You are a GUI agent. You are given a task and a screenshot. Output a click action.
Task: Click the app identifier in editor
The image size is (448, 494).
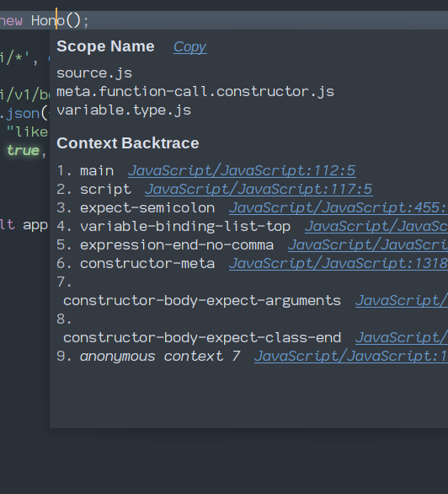coord(35,226)
